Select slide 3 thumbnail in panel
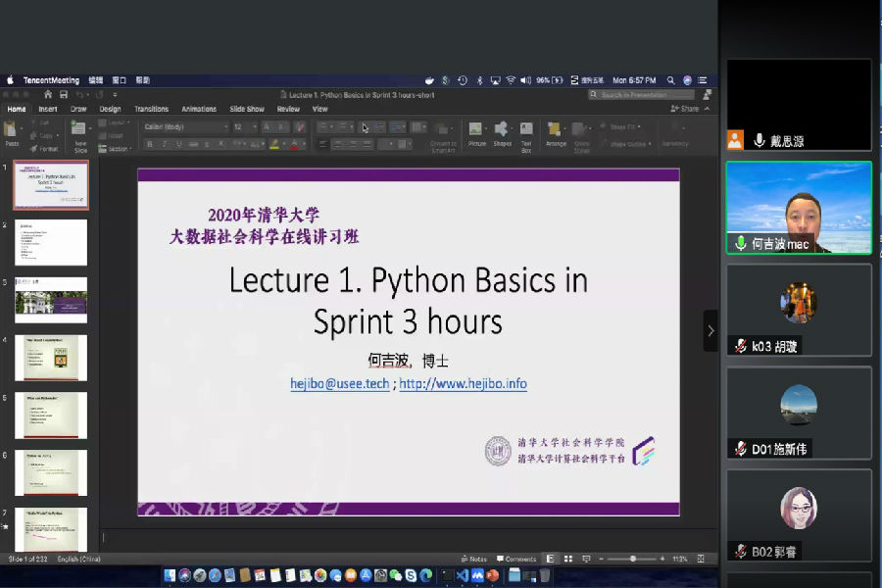Viewport: 882px width, 588px height. pos(51,300)
